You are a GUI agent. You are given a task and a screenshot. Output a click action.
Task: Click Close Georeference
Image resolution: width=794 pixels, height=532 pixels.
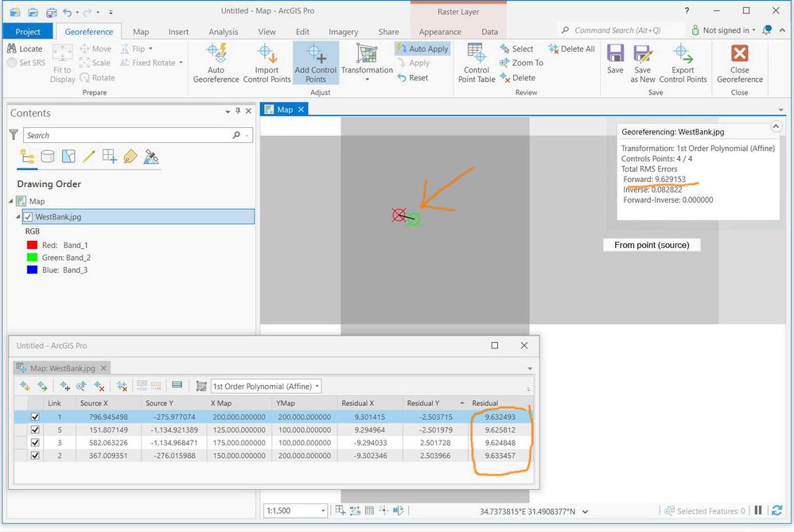tap(739, 63)
